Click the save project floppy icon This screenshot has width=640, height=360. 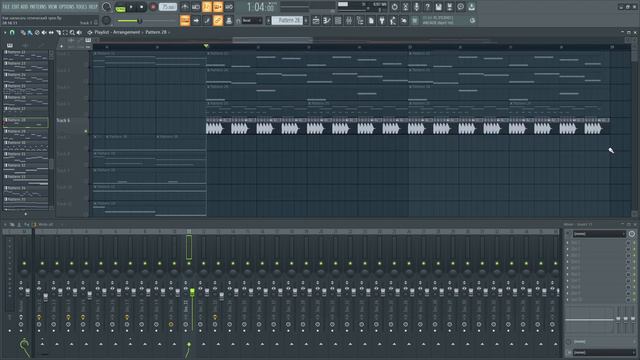[x=438, y=7]
